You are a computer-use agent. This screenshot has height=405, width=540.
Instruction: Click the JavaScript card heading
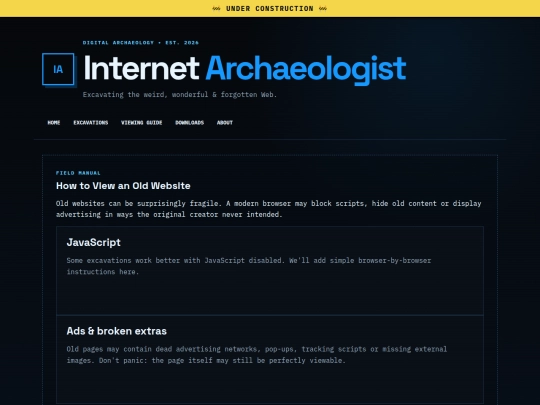tap(94, 242)
